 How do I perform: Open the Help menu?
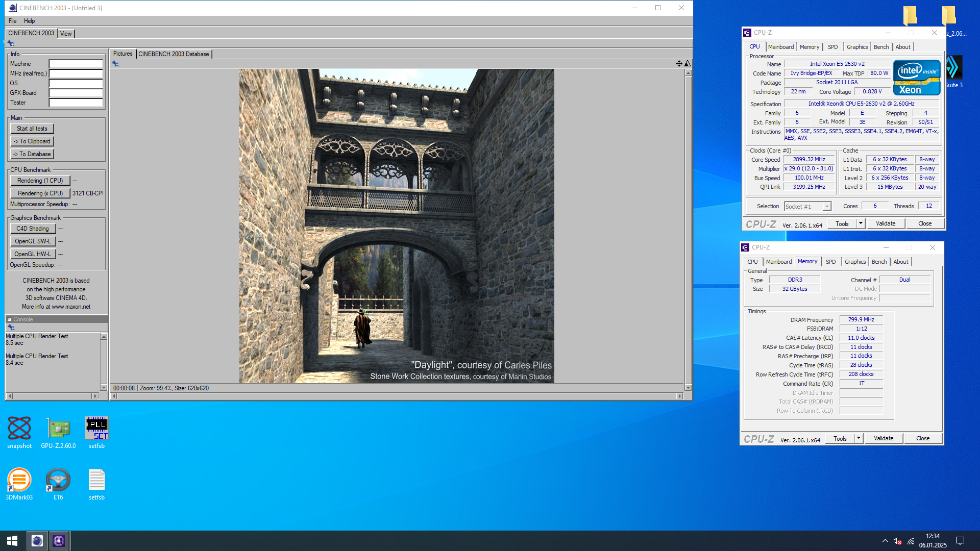[30, 21]
